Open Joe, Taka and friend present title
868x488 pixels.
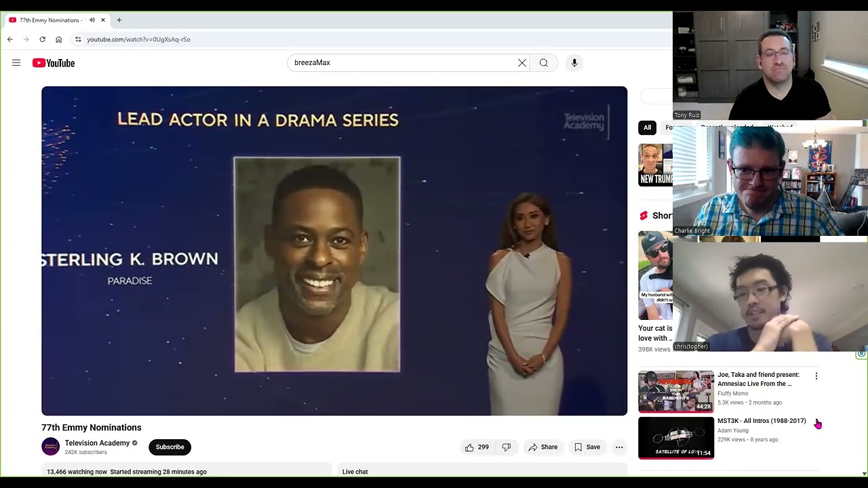pyautogui.click(x=758, y=379)
